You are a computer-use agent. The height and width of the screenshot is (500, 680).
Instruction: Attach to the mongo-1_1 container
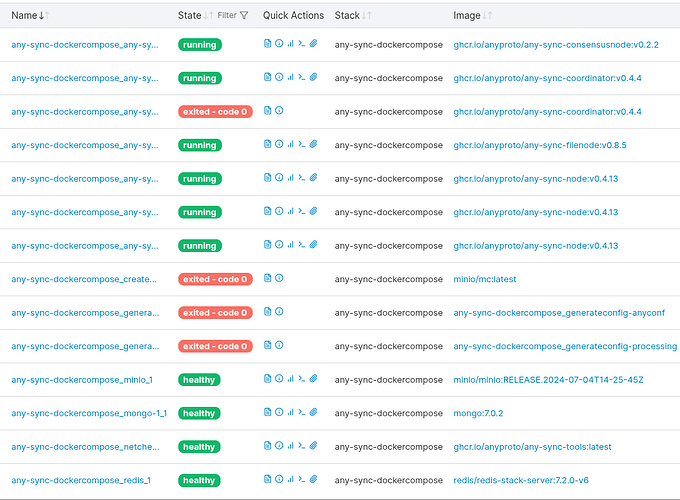(x=314, y=412)
